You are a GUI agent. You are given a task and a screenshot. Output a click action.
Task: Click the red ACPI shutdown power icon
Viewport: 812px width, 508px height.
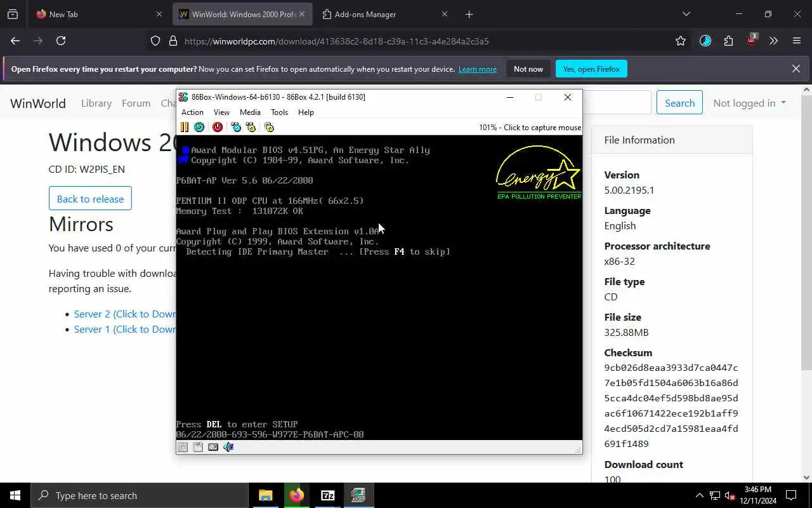tap(218, 127)
